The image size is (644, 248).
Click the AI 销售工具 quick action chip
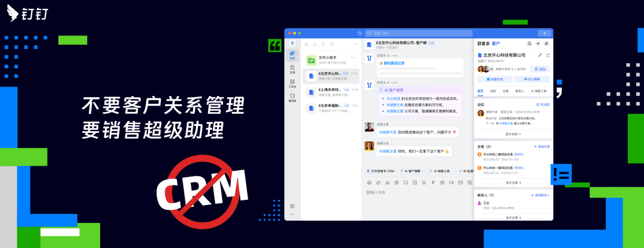[x=442, y=171]
